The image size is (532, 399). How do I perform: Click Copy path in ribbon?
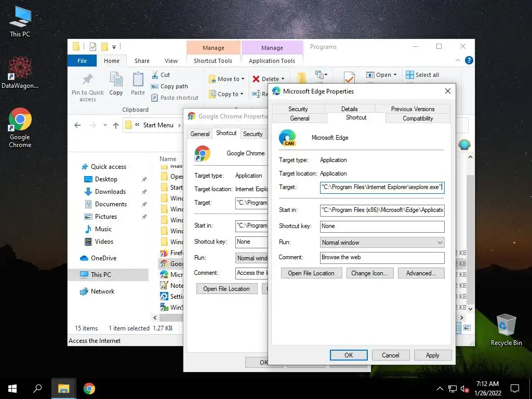tap(169, 86)
